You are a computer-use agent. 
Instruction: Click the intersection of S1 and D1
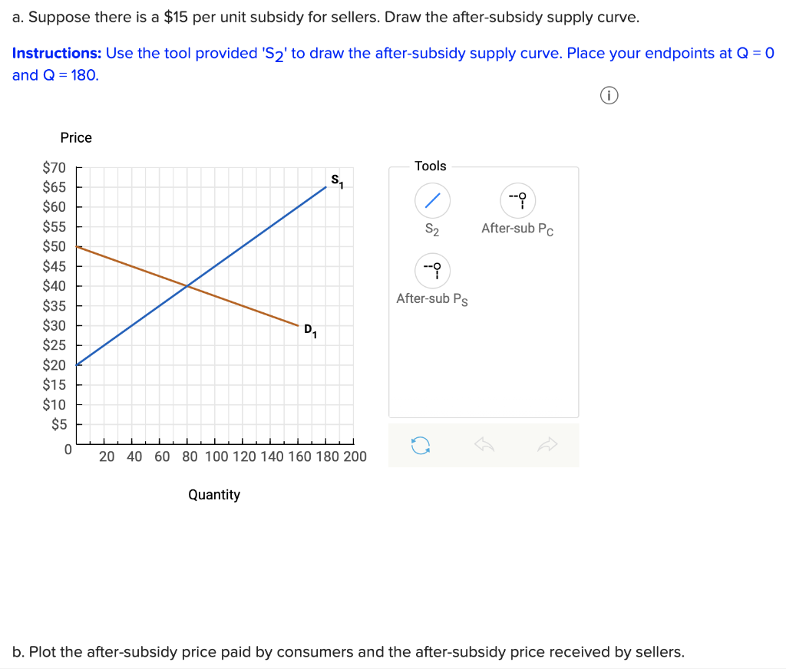coord(187,285)
